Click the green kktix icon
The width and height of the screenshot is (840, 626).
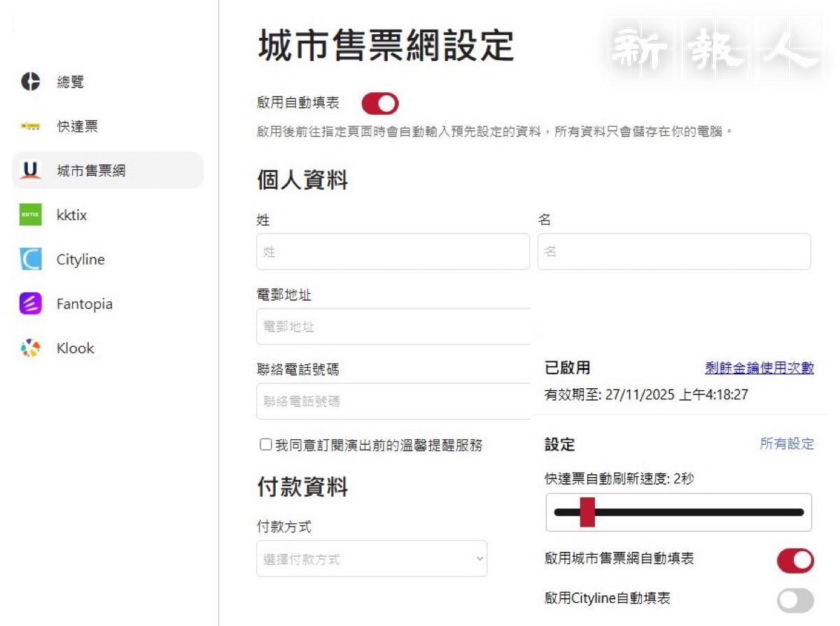tap(30, 215)
